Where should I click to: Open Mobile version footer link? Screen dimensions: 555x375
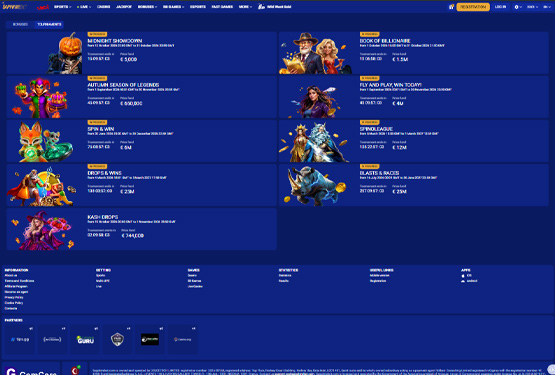tap(379, 275)
